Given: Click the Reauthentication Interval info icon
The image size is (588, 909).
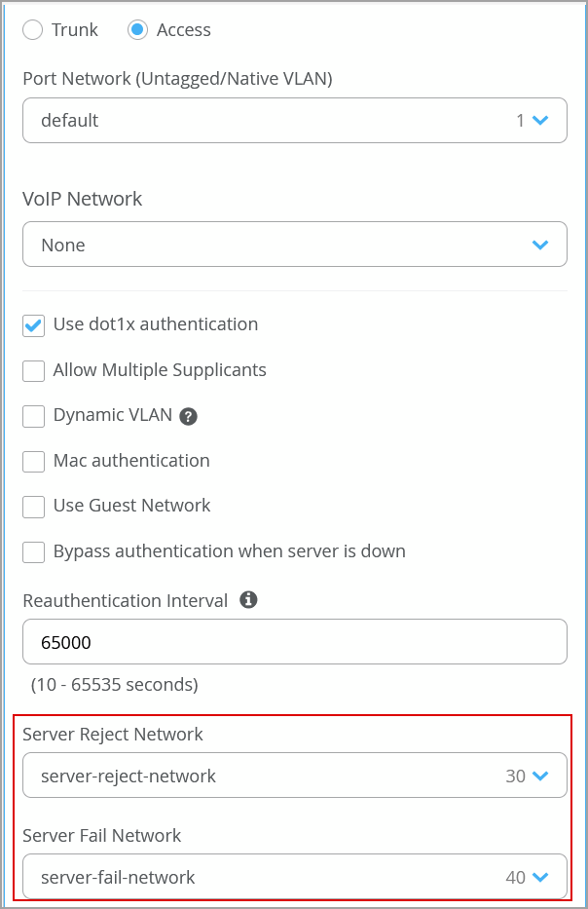Looking at the screenshot, I should 248,600.
